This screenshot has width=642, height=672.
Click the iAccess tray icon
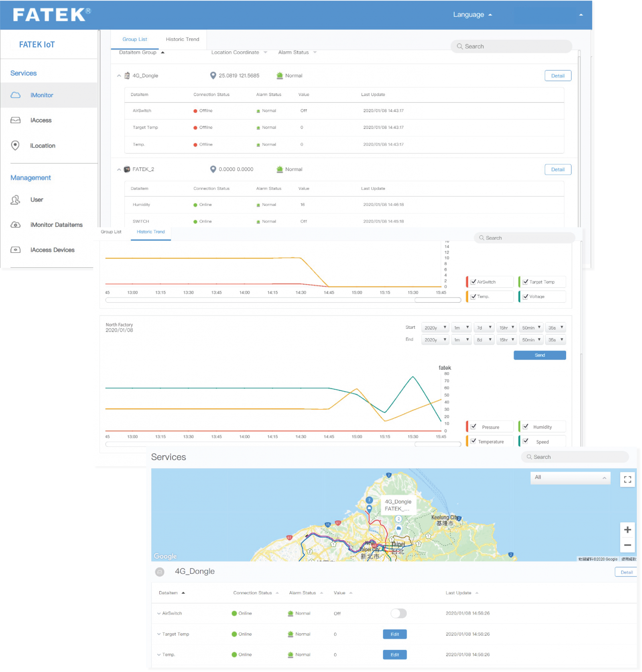pos(15,120)
